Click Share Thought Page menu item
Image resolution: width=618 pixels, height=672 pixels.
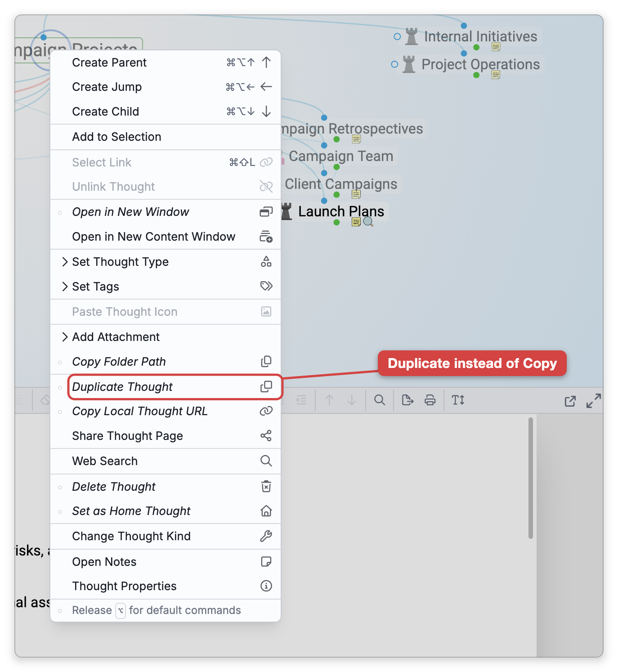pyautogui.click(x=166, y=436)
